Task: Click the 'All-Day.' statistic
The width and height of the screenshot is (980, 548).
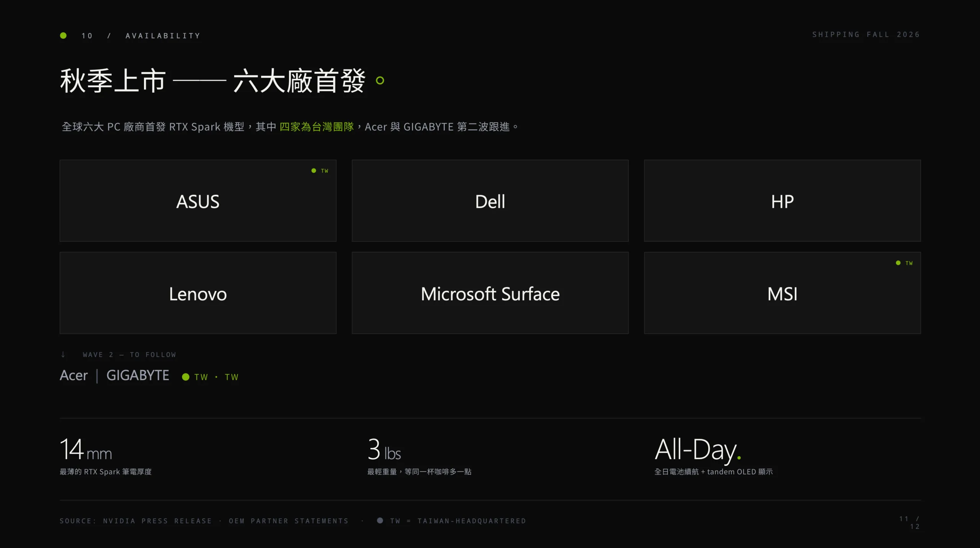Action: tap(698, 450)
